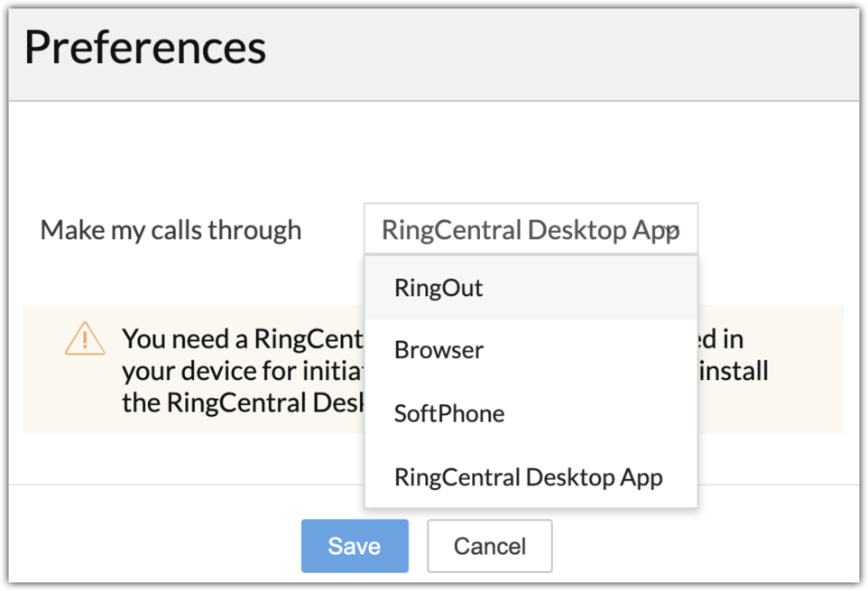Click empty footer area right of Cancel
The width and height of the screenshot is (868, 591).
704,546
